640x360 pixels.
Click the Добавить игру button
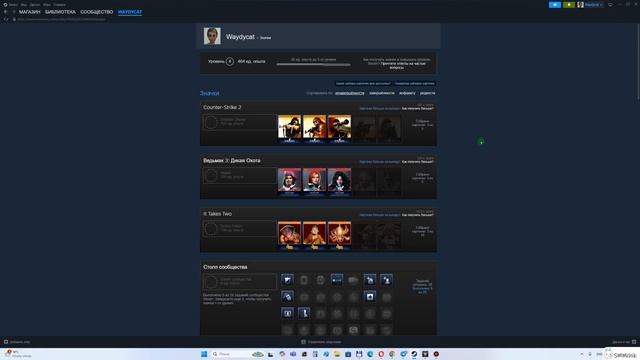point(17,342)
